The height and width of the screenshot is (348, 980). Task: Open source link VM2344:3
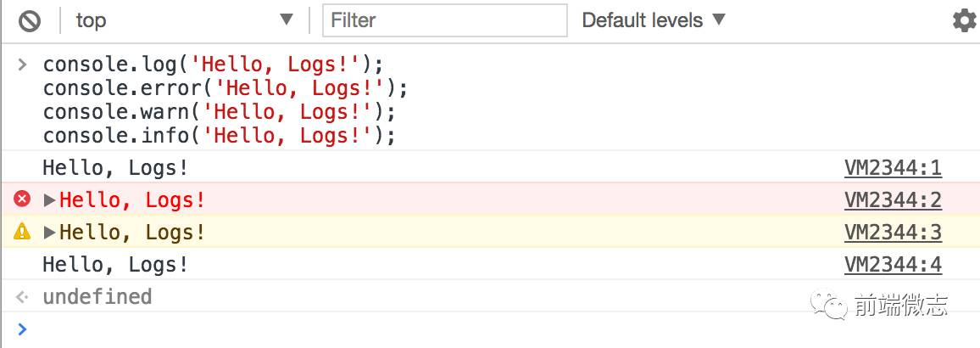coord(893,233)
